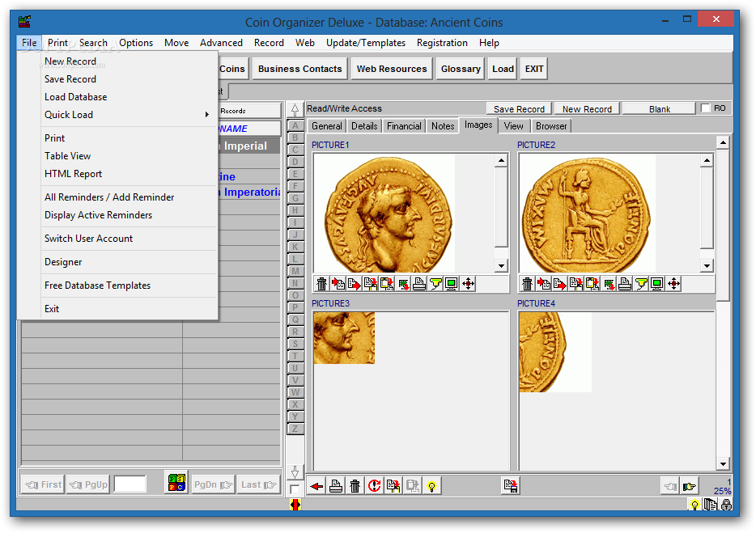The height and width of the screenshot is (533, 756).
Task: Click the four-arrow move icon under PICTURE2
Action: (673, 284)
